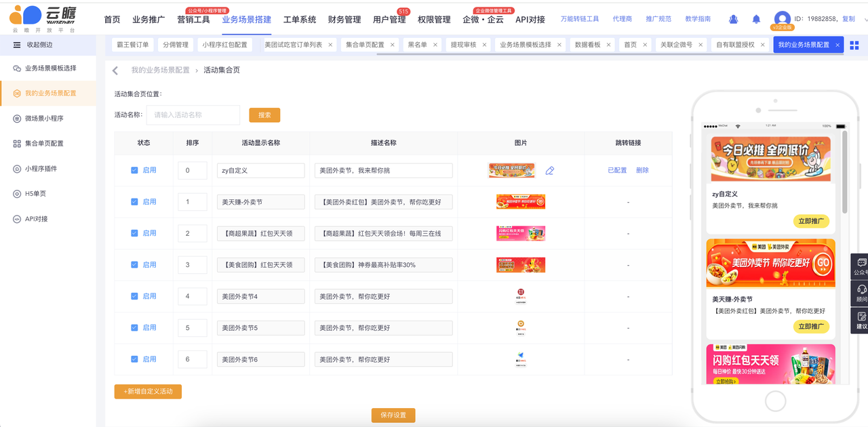Toggle 启用 checkbox for 美团外卖节6
This screenshot has width=868, height=427.
point(134,359)
